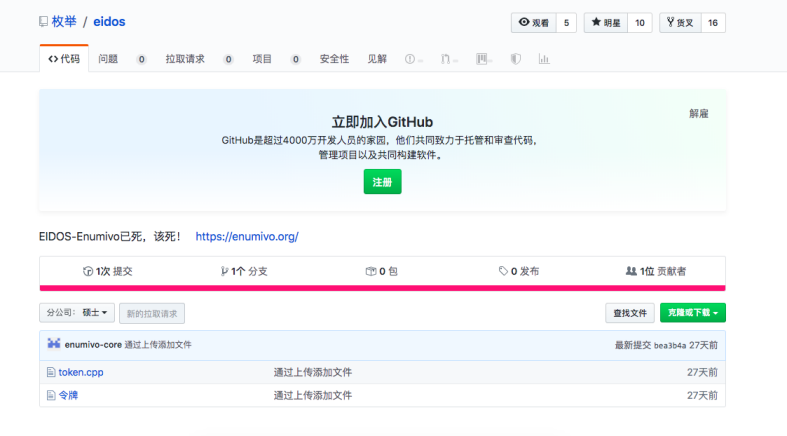Watch the repository with 观看 button

(534, 23)
